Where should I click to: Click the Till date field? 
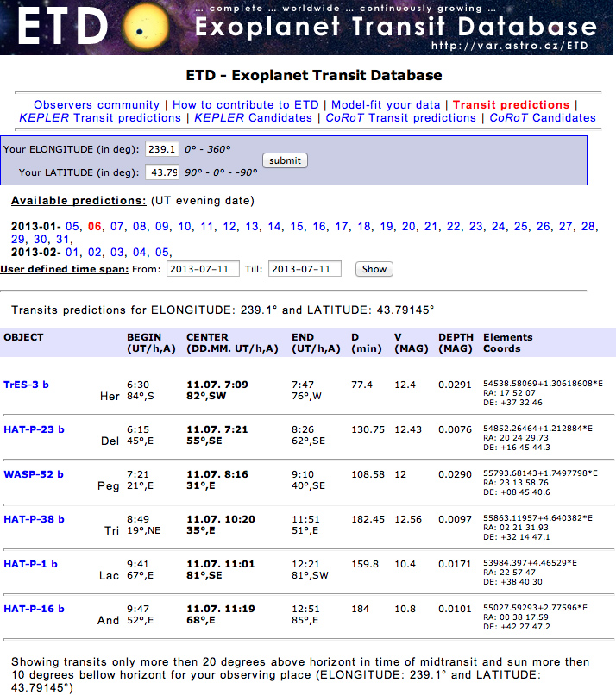pyautogui.click(x=305, y=269)
